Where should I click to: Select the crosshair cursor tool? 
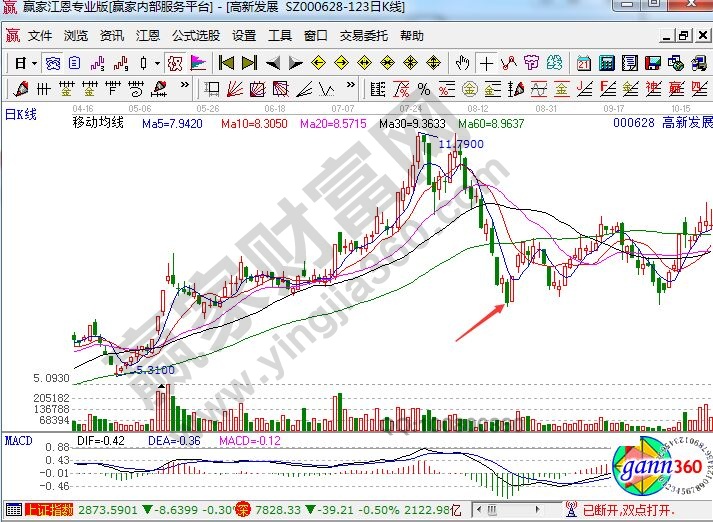485,62
